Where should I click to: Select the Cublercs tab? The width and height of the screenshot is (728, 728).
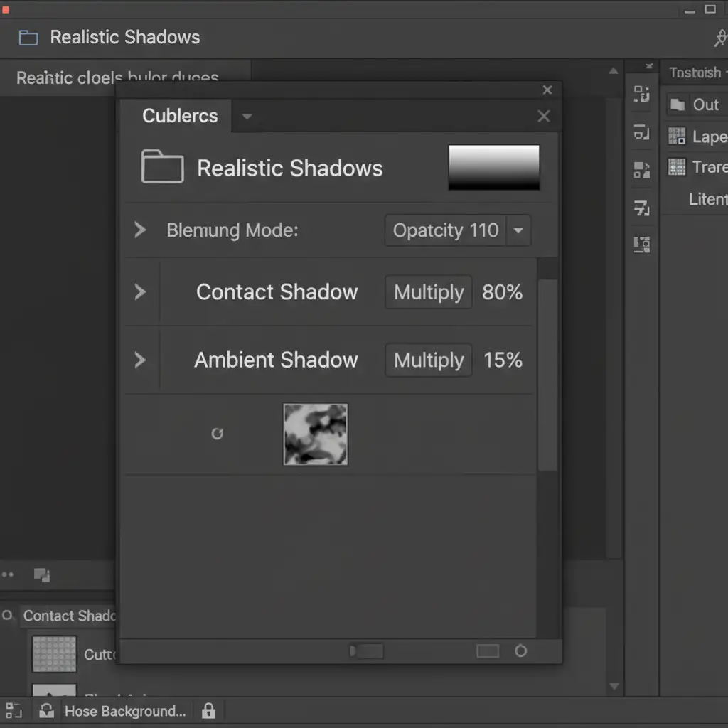click(180, 116)
